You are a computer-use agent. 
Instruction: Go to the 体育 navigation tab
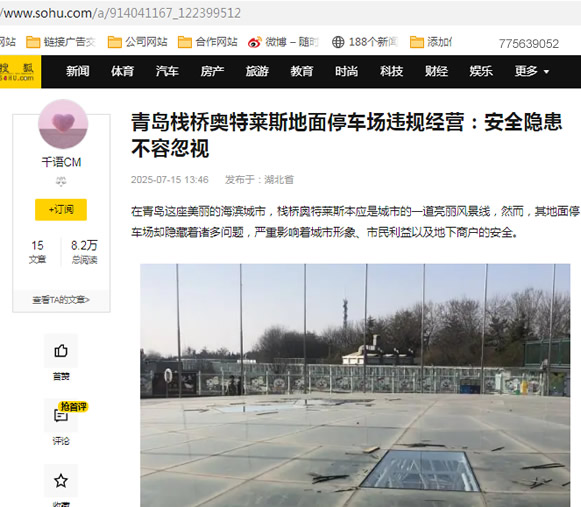[x=122, y=71]
